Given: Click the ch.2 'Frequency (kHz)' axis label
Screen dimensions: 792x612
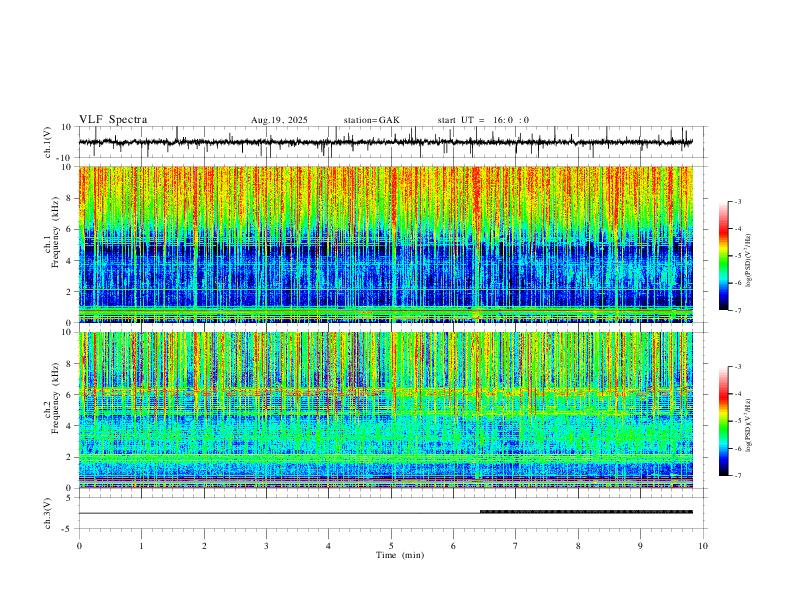Looking at the screenshot, I should click(x=56, y=398).
